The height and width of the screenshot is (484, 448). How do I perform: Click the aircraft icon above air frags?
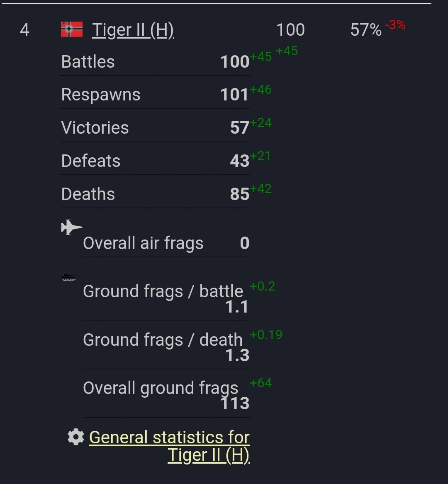tap(71, 227)
